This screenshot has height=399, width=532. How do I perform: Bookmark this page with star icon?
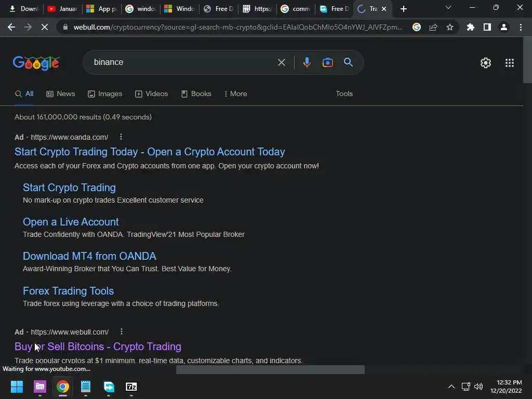click(450, 27)
